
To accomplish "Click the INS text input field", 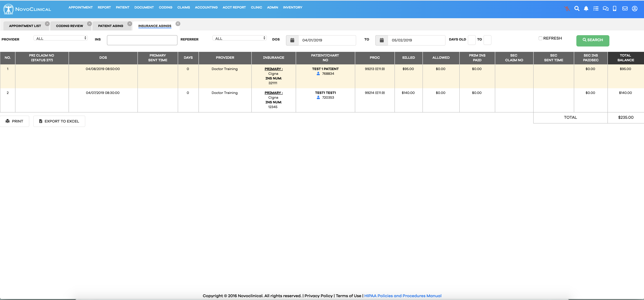I will pyautogui.click(x=142, y=40).
